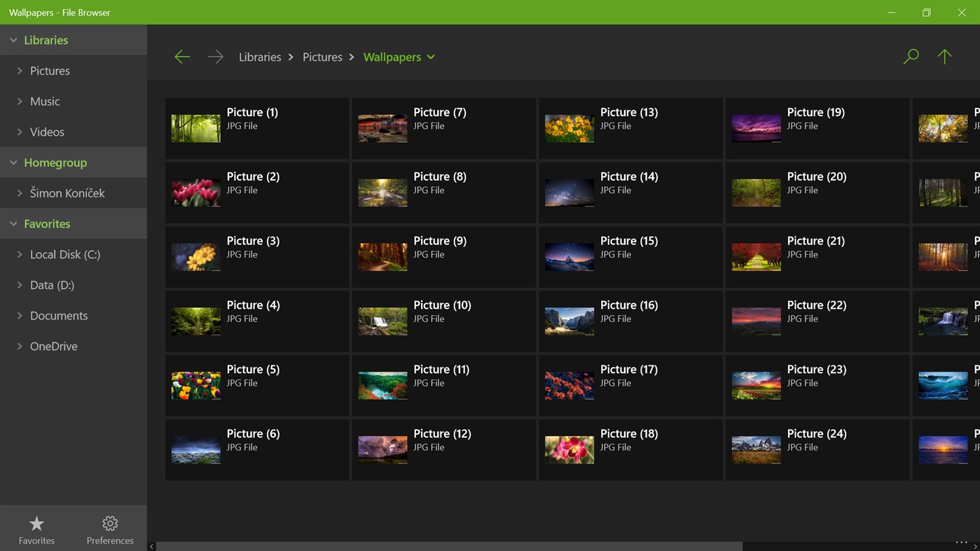The width and height of the screenshot is (980, 551).
Task: Open the Šimon Koníček homegroup entry
Action: tap(69, 193)
